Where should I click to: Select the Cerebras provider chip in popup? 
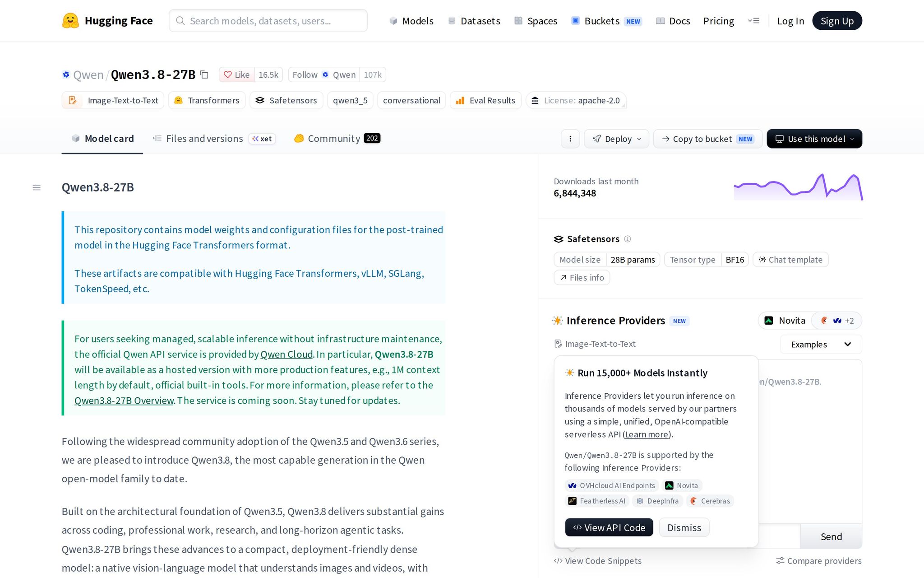click(x=710, y=501)
